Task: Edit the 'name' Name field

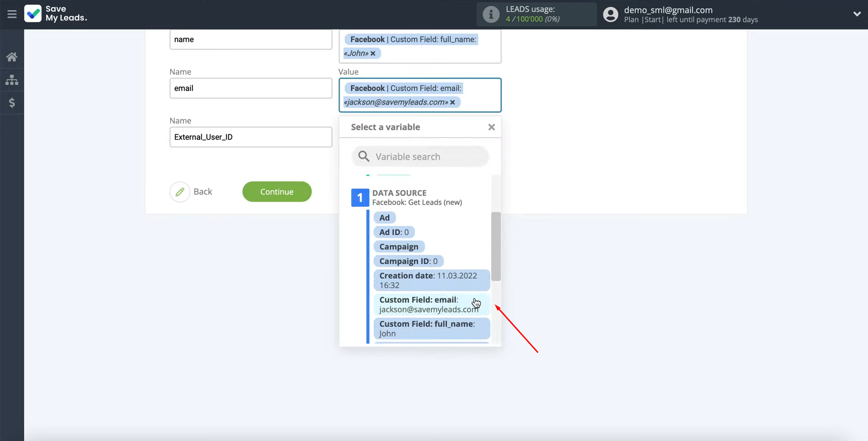Action: click(251, 39)
